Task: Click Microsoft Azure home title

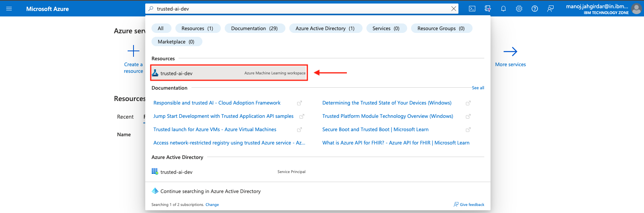Action: pyautogui.click(x=47, y=9)
